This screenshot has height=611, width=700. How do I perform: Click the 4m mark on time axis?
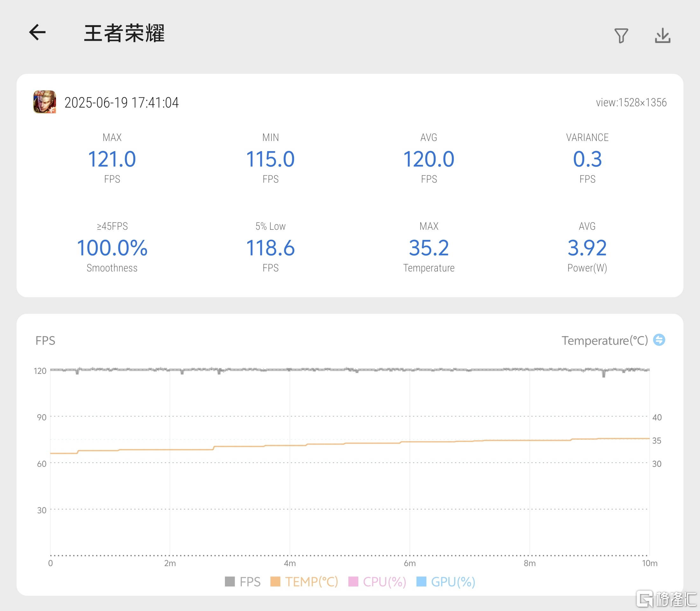pos(290,564)
